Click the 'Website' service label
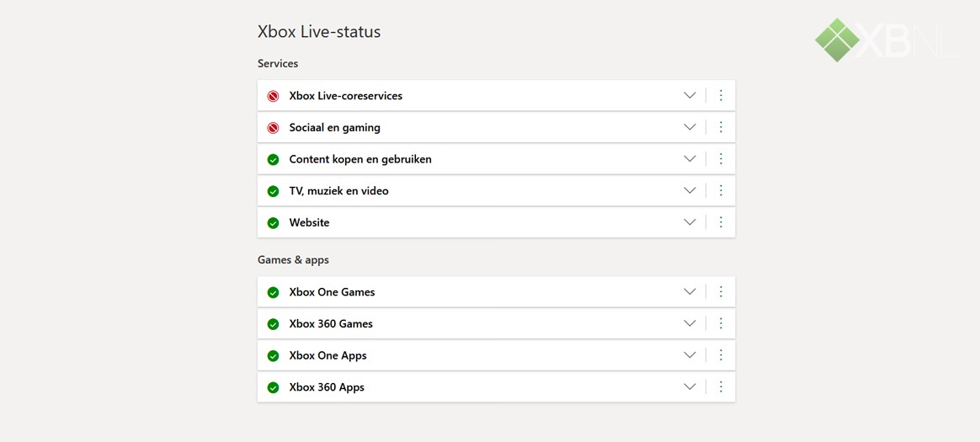The image size is (980, 442). (x=309, y=222)
